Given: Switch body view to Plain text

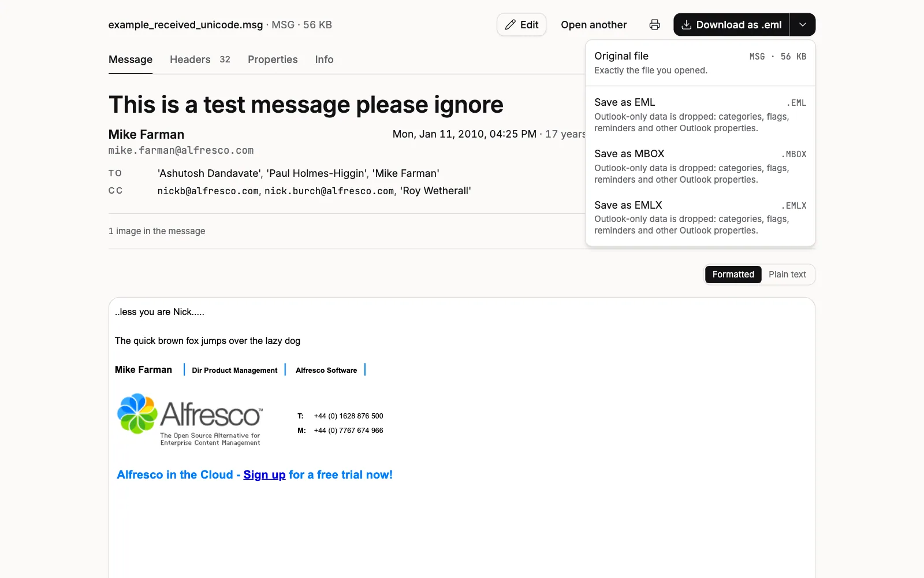Looking at the screenshot, I should click(x=787, y=275).
